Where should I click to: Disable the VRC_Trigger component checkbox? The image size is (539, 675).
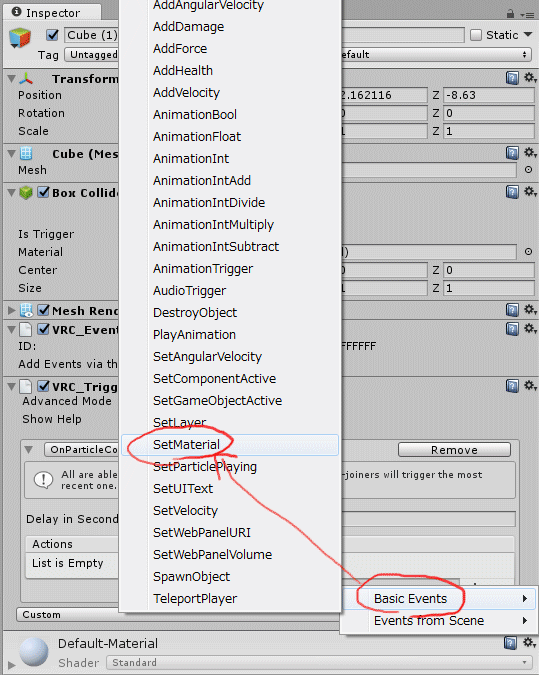43,386
